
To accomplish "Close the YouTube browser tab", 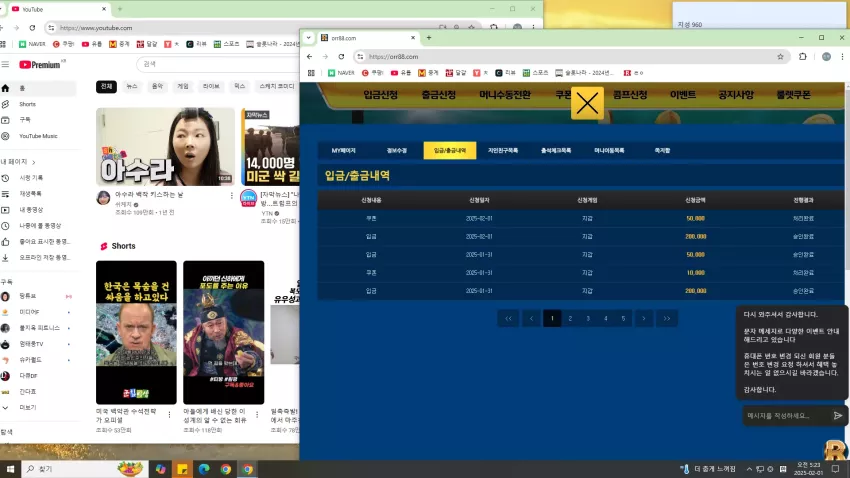I will click(104, 9).
